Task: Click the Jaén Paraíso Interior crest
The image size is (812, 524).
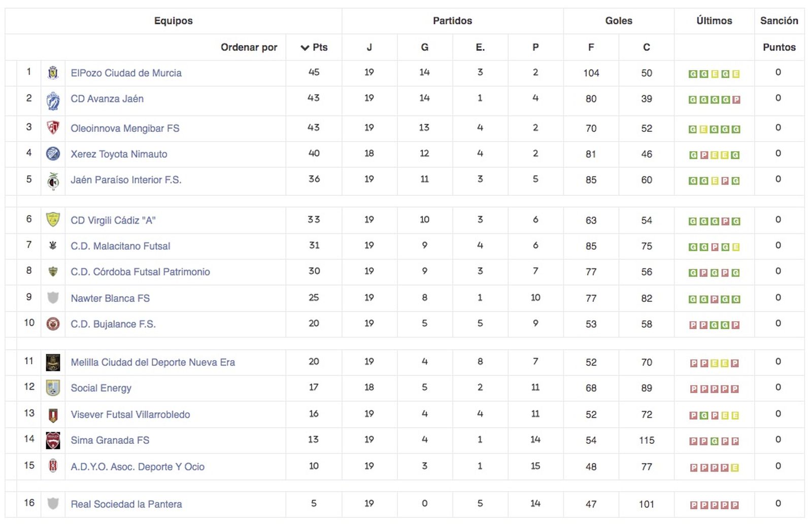Action: [x=53, y=180]
